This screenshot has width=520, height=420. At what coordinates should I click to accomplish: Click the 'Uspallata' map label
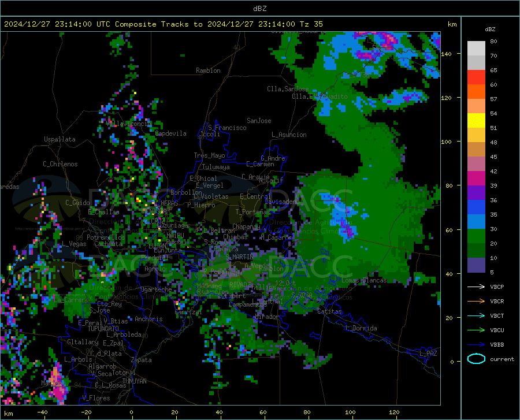click(x=60, y=139)
